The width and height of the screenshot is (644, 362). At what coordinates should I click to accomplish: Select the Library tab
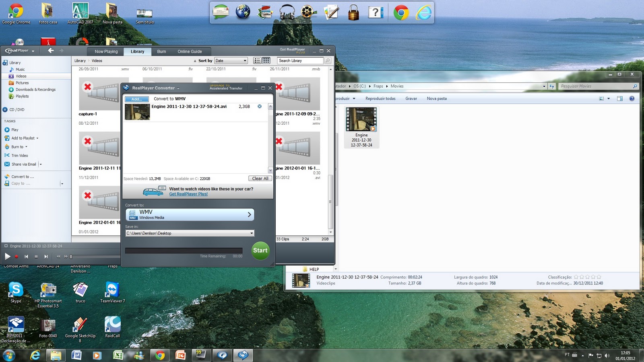[x=137, y=51]
